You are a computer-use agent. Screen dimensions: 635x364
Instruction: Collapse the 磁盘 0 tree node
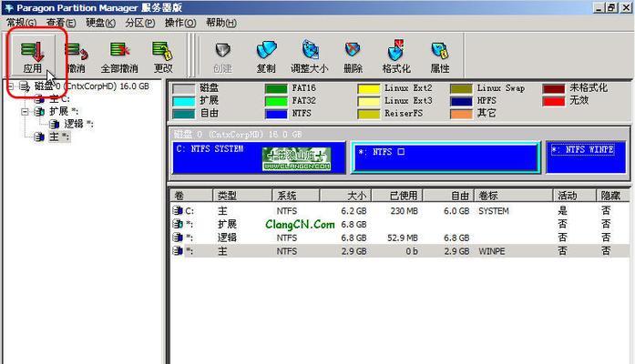click(x=11, y=86)
